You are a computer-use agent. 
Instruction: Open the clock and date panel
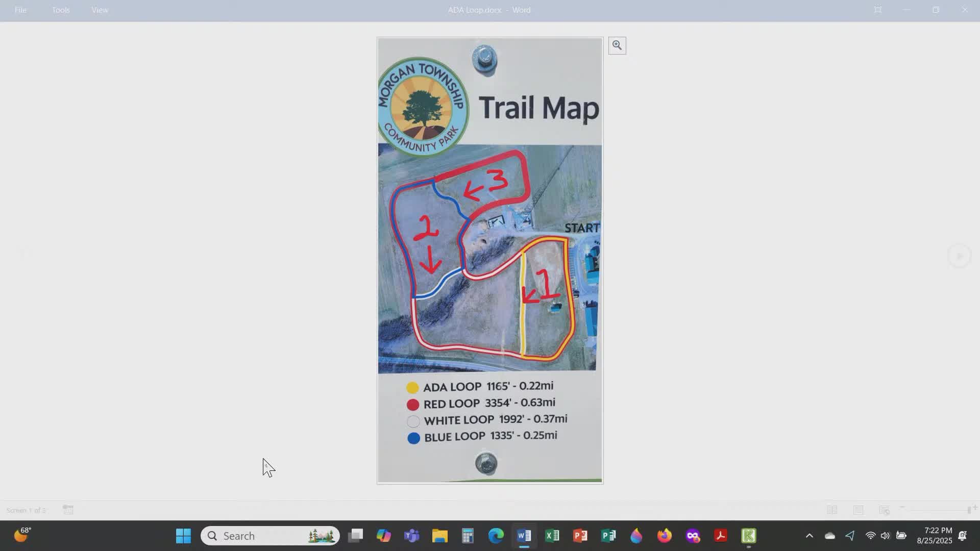(x=934, y=536)
